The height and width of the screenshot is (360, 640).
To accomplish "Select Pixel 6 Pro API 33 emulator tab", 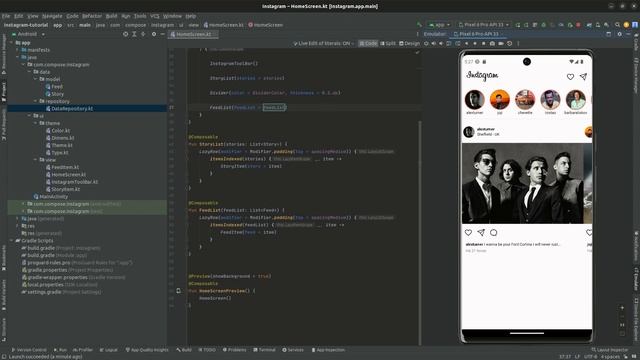I will (x=478, y=34).
